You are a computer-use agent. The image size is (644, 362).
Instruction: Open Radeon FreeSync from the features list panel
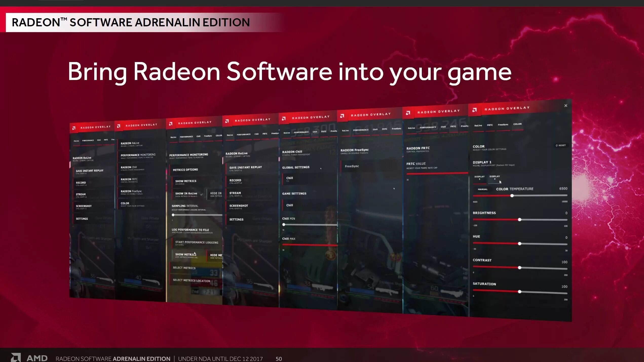click(141, 192)
